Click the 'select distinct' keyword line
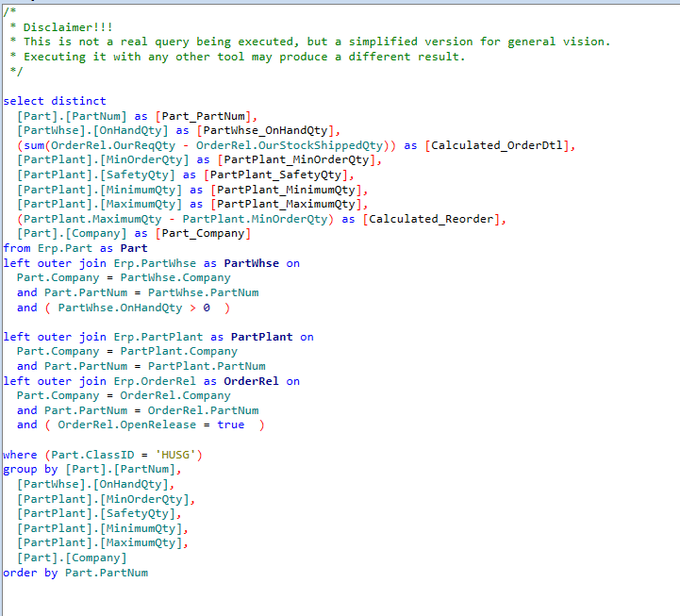The width and height of the screenshot is (680, 616). click(x=55, y=101)
